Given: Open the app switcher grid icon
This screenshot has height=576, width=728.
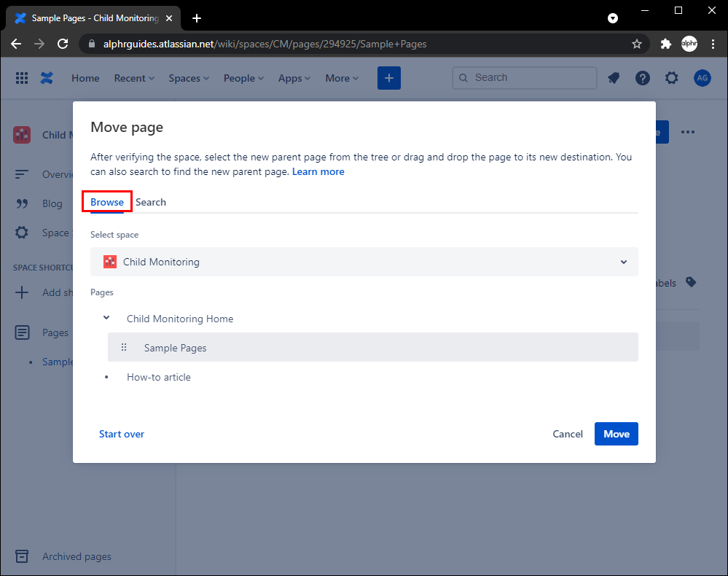Looking at the screenshot, I should click(22, 78).
